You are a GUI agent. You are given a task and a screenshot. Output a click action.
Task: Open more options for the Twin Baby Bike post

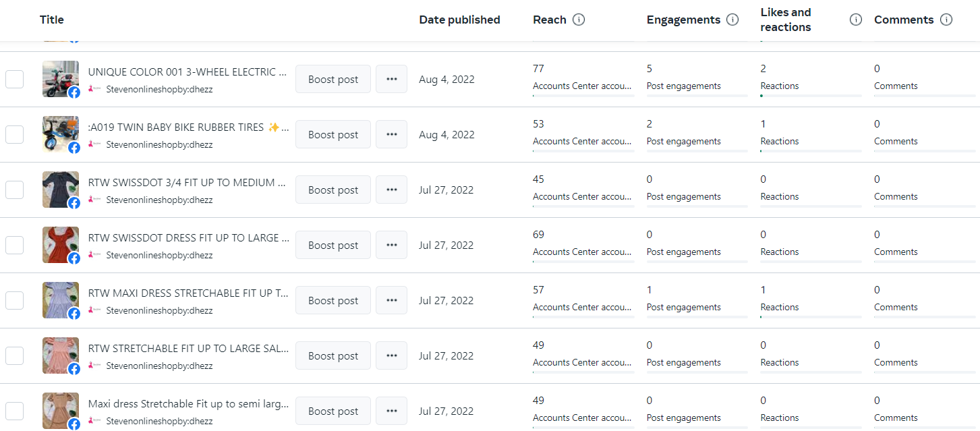[391, 135]
